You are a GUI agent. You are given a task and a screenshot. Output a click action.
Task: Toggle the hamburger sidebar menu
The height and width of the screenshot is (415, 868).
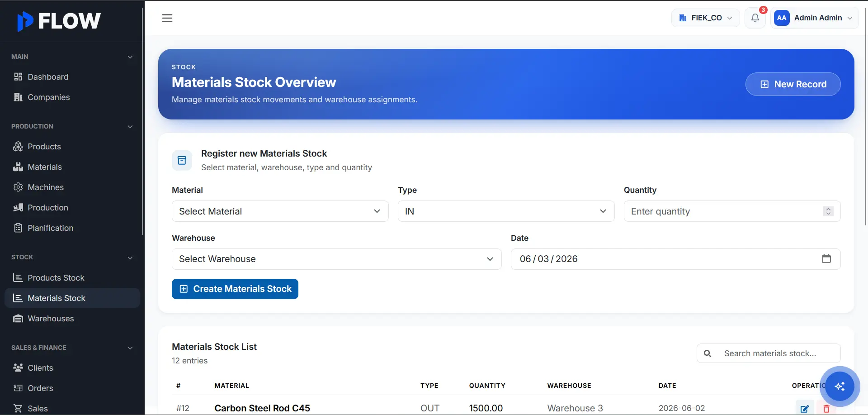click(167, 18)
